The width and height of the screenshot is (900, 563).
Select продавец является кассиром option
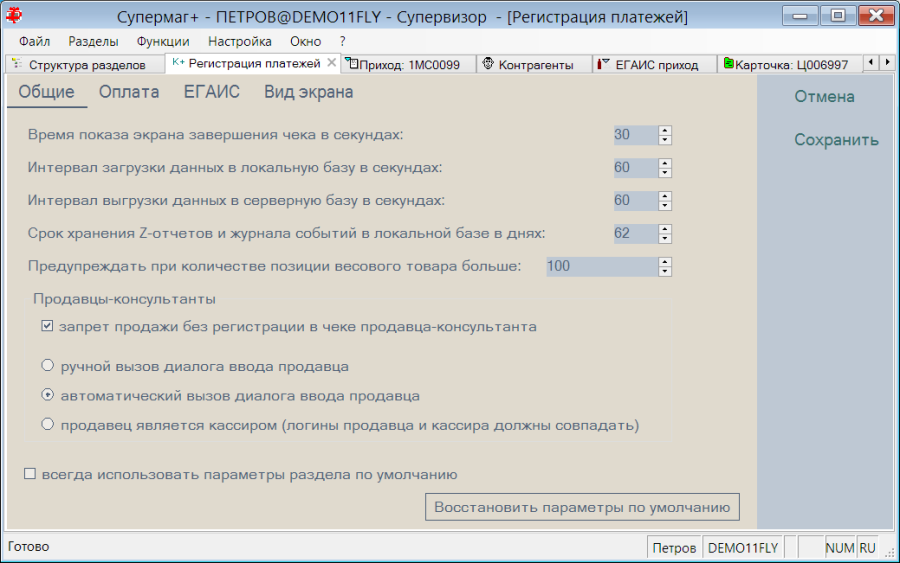click(x=48, y=424)
